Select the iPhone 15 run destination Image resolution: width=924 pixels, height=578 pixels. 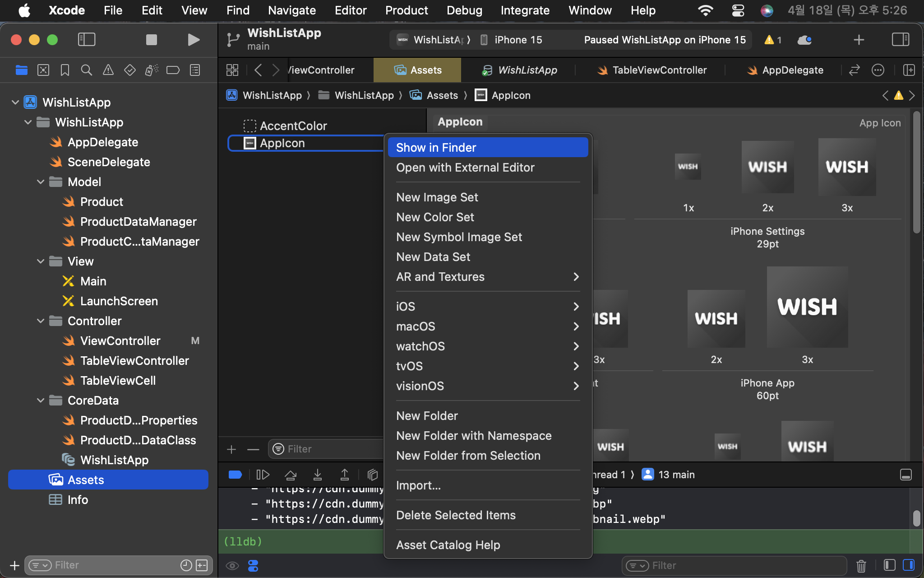[511, 40]
